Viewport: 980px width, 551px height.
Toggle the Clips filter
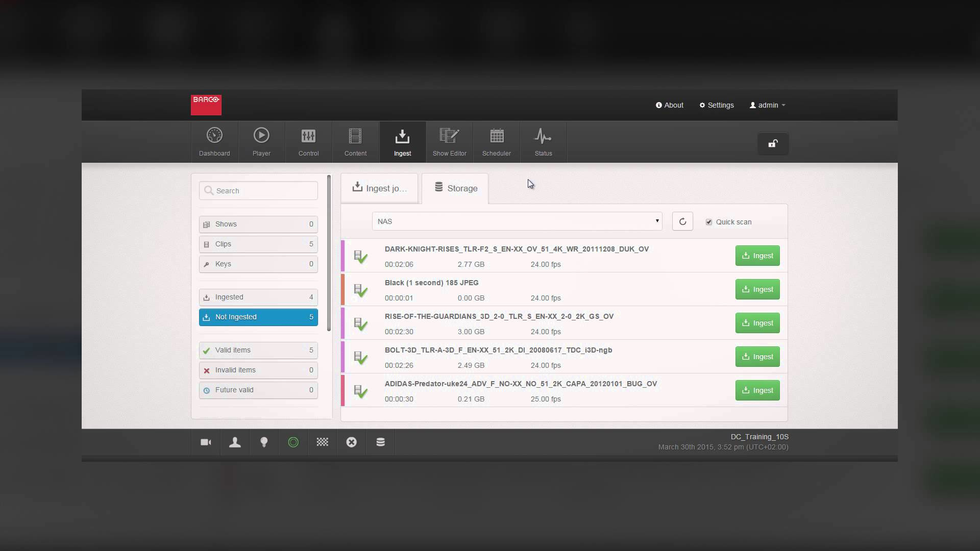click(x=258, y=244)
